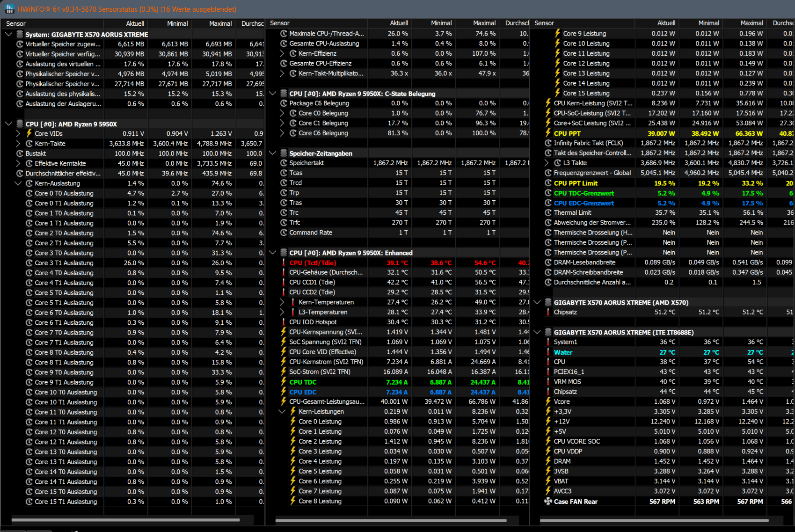Select the CPU CCD1 (Tdie) row label
Viewport: 795px width, 532px height.
[x=312, y=282]
